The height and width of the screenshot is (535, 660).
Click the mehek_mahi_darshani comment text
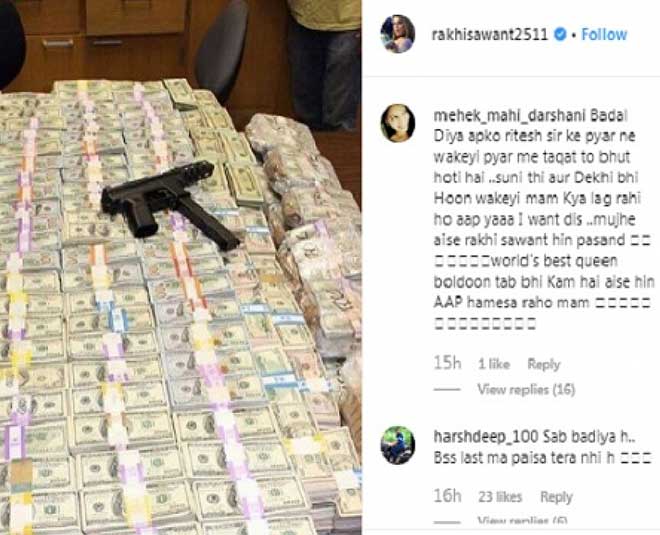click(x=544, y=219)
